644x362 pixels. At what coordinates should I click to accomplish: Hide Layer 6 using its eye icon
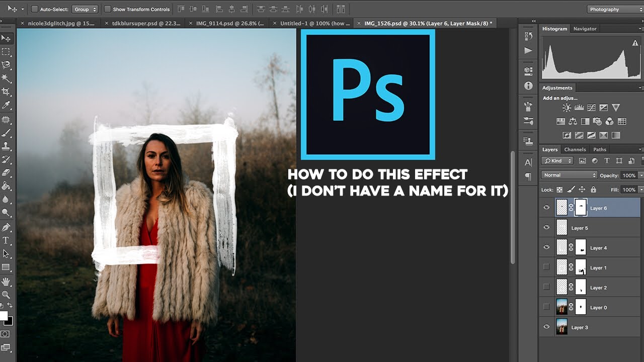(547, 208)
